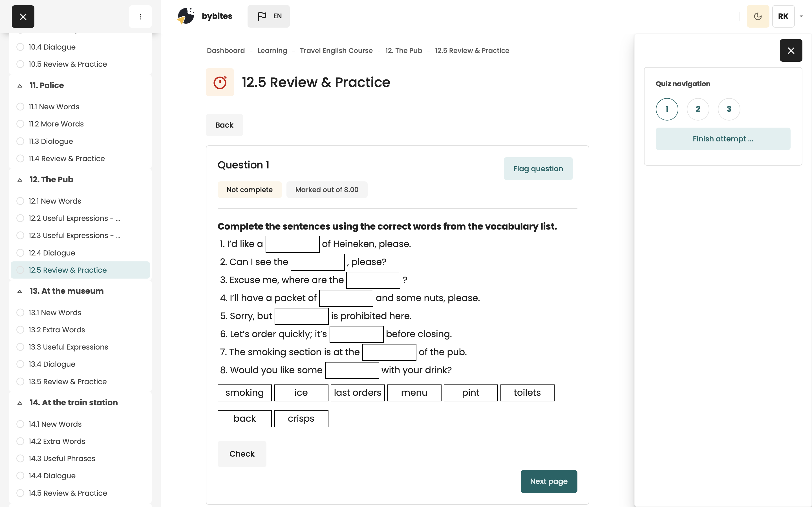Toggle dark mode with the moon icon
This screenshot has height=507, width=812.
click(x=758, y=16)
